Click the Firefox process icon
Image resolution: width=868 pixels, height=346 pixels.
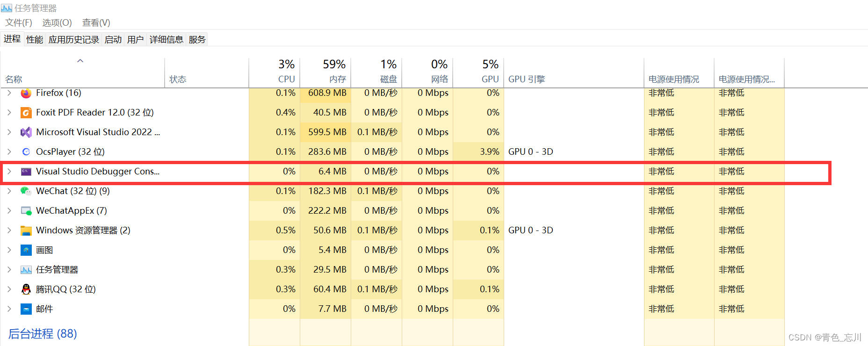point(26,93)
